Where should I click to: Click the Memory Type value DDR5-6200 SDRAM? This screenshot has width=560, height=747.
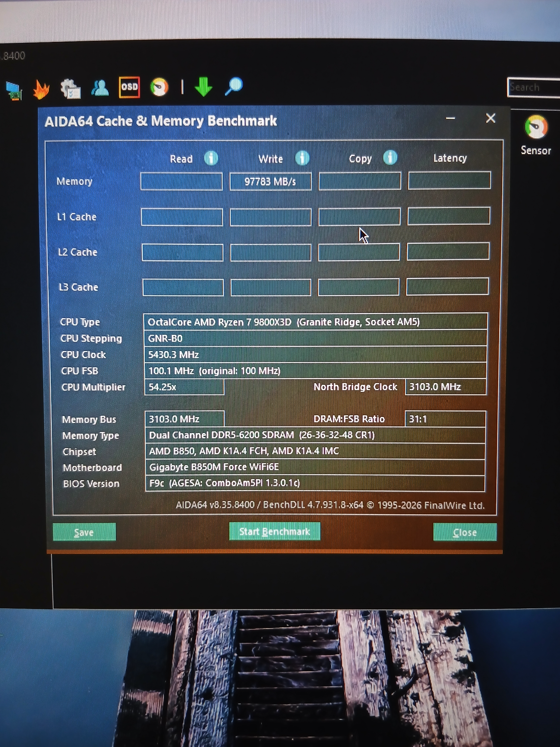coord(315,435)
